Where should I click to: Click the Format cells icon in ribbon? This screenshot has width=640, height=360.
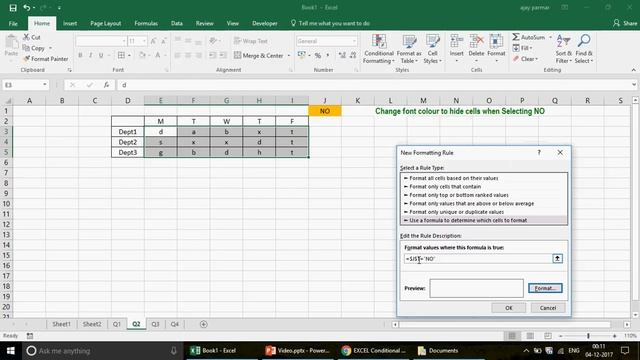point(496,42)
